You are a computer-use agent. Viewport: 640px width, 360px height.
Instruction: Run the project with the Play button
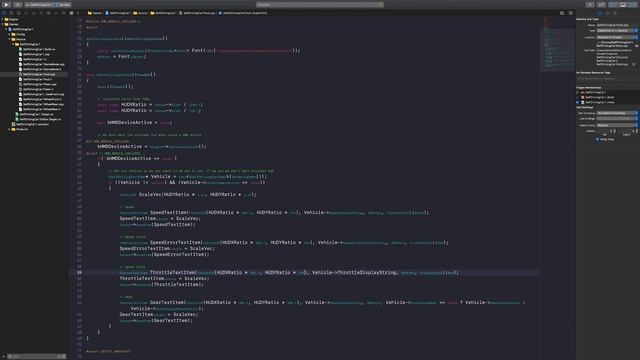[x=7, y=4]
